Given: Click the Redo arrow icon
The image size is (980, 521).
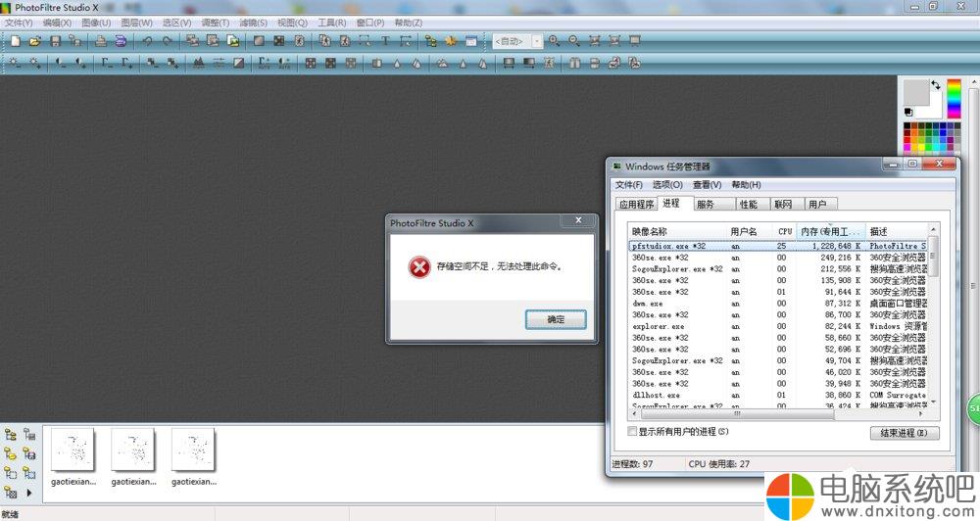Looking at the screenshot, I should pyautogui.click(x=168, y=41).
